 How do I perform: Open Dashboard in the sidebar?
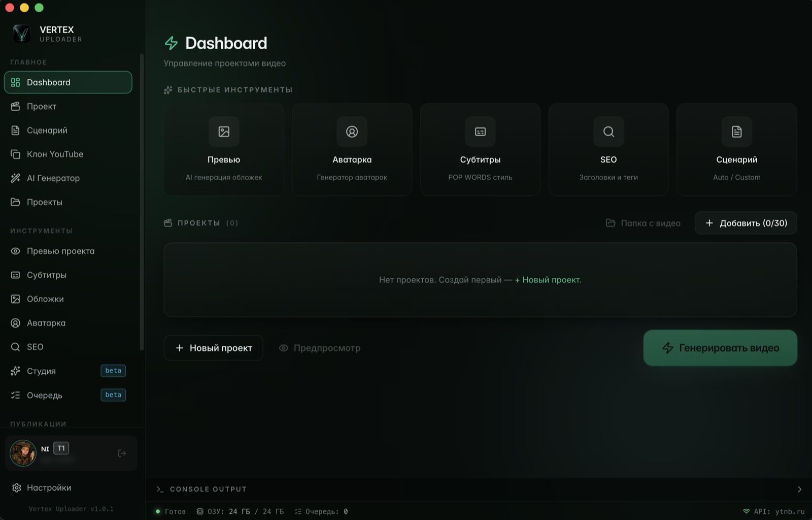(68, 82)
